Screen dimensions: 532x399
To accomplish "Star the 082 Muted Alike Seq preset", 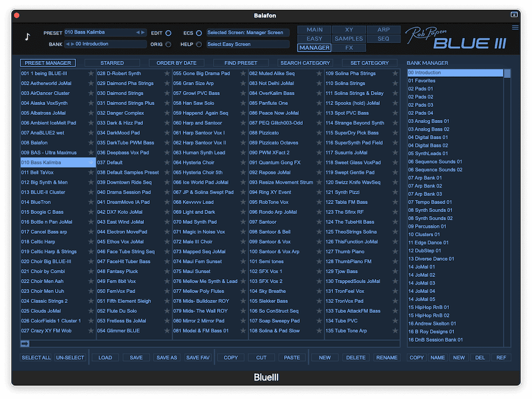I will [x=319, y=74].
